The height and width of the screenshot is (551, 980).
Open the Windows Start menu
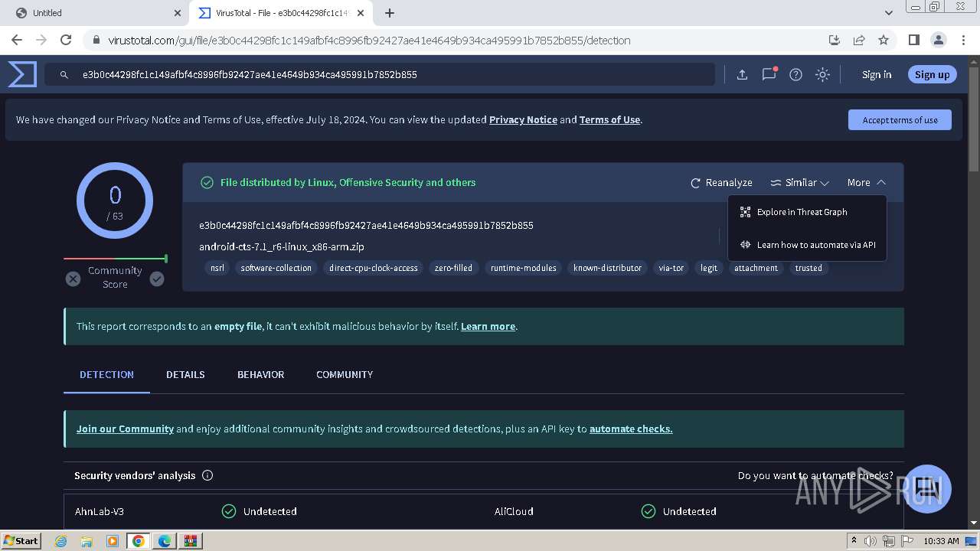21,540
